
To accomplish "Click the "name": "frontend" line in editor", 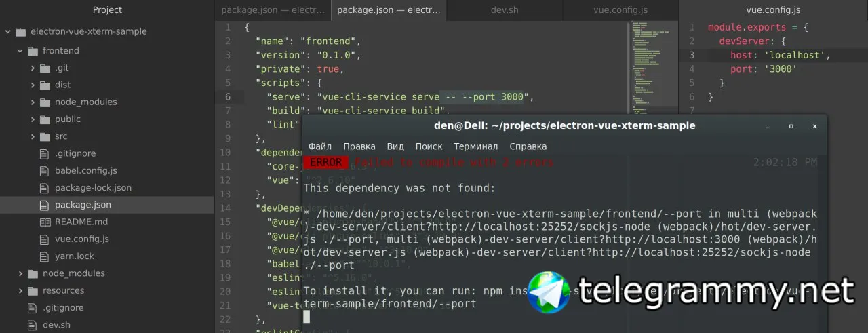I will click(309, 41).
